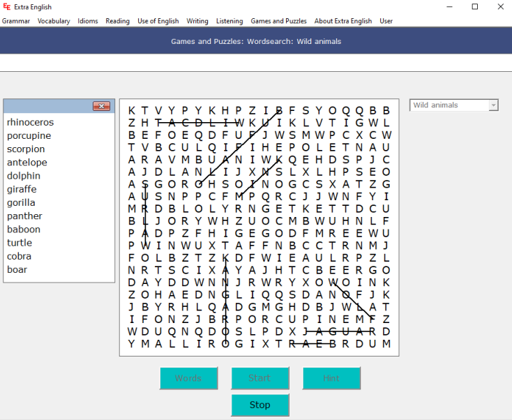Select 'dolphin' in the word list

click(x=24, y=176)
